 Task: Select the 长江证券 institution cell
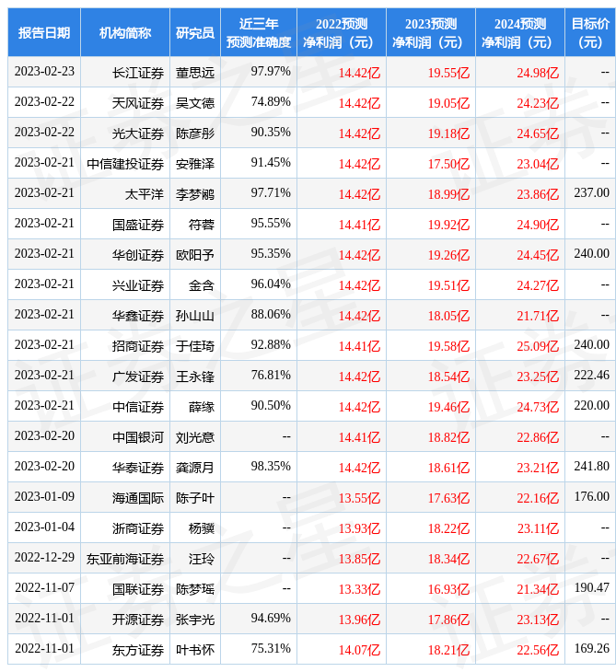click(138, 72)
